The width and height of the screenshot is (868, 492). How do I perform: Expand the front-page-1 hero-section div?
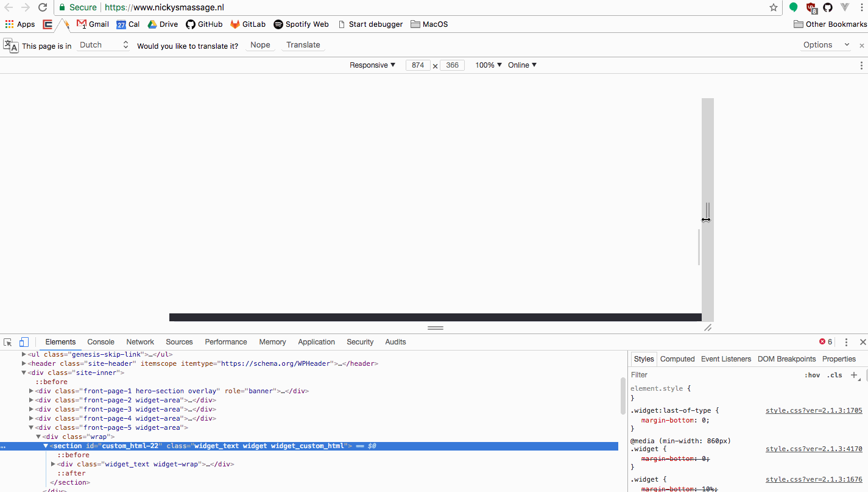31,391
